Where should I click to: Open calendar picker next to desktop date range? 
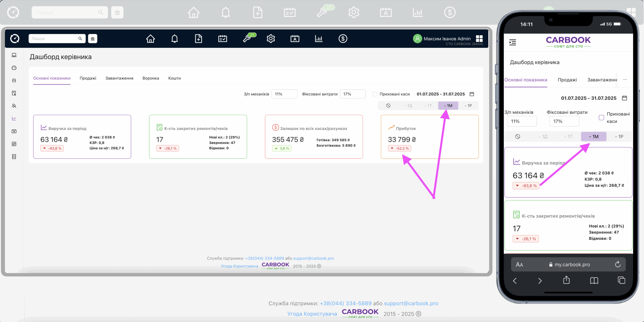tap(472, 94)
